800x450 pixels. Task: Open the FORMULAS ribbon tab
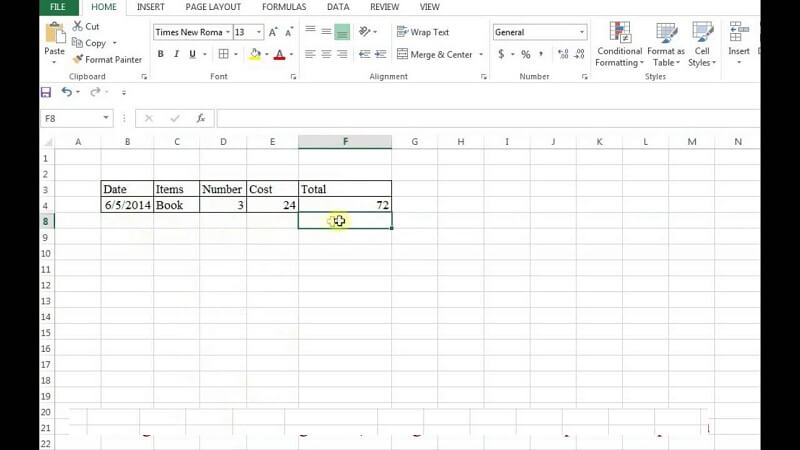[282, 7]
